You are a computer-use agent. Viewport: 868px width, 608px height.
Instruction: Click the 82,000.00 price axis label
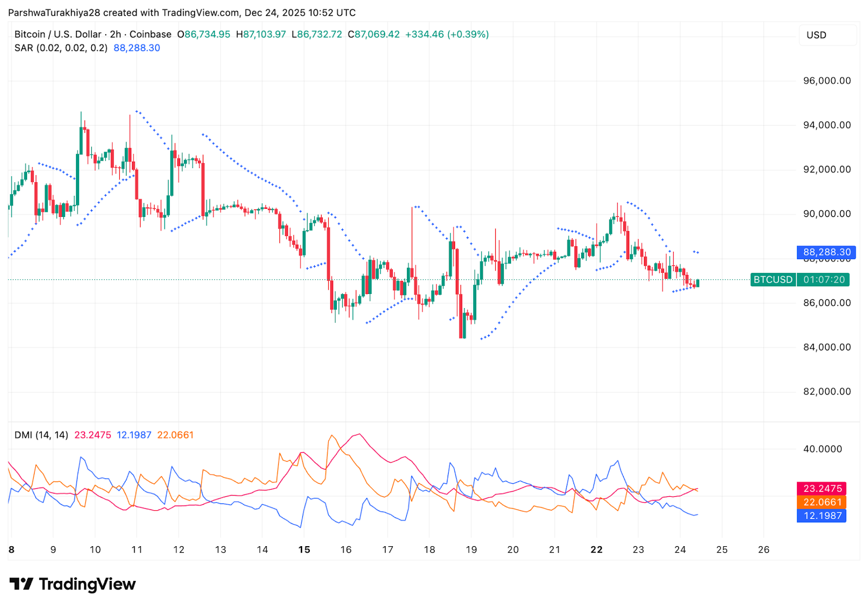(x=827, y=392)
